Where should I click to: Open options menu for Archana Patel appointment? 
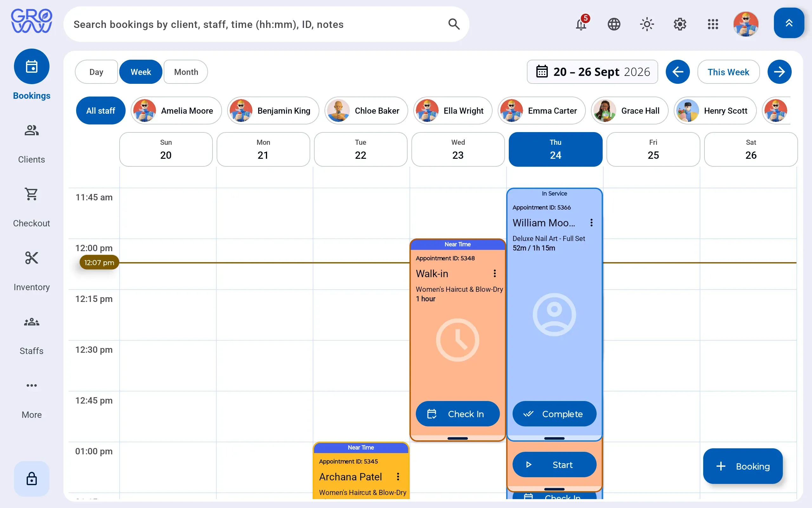(398, 477)
